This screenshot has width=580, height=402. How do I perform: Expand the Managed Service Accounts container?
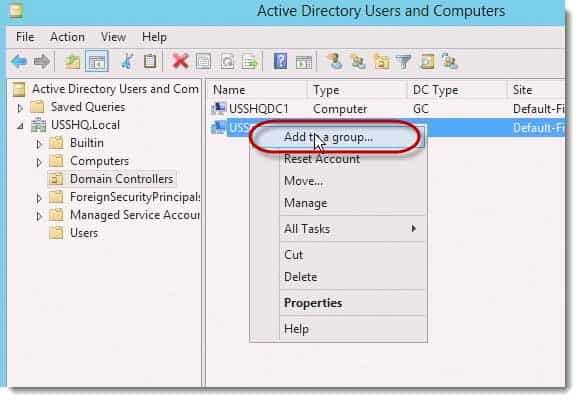[38, 216]
